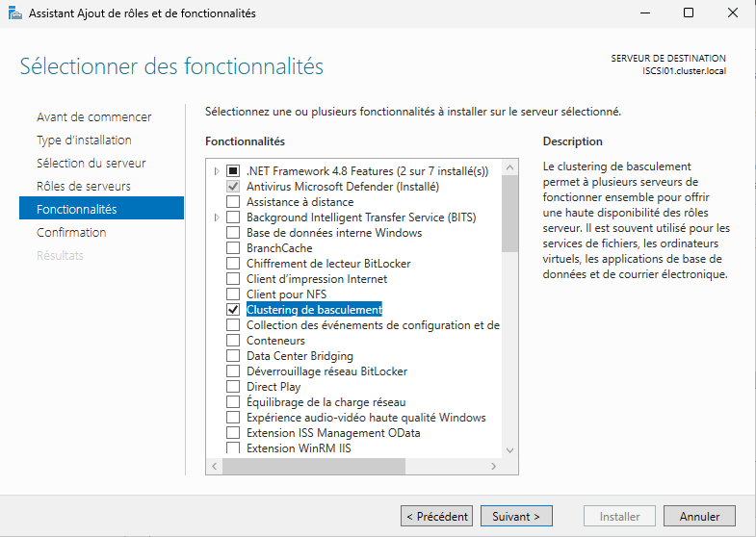Maximize the wizard window
The width and height of the screenshot is (756, 537).
coord(689,13)
